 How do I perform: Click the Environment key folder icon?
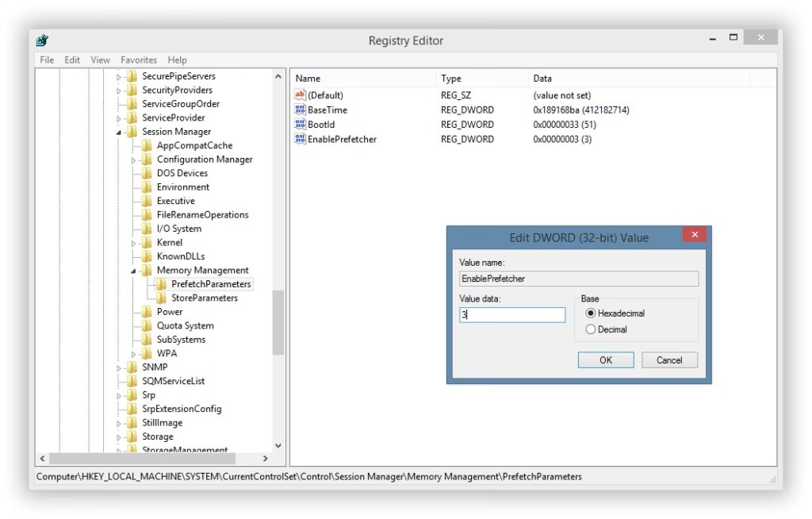(147, 186)
